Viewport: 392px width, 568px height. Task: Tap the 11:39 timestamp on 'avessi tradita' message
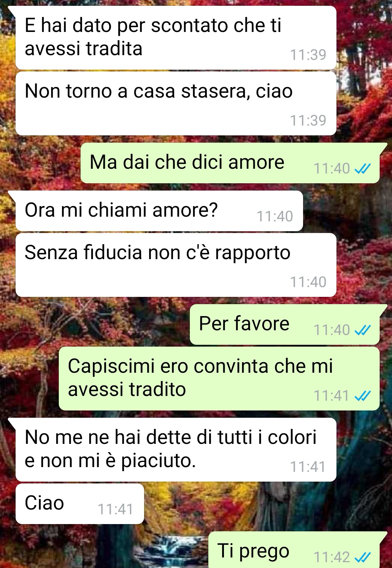pos(308,55)
